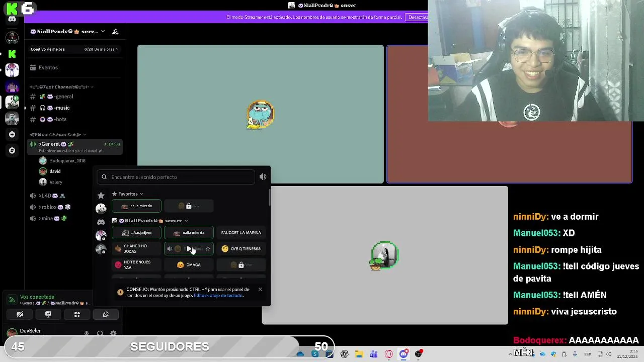Toggle headphones deafen next to DavSelen

coord(100,333)
